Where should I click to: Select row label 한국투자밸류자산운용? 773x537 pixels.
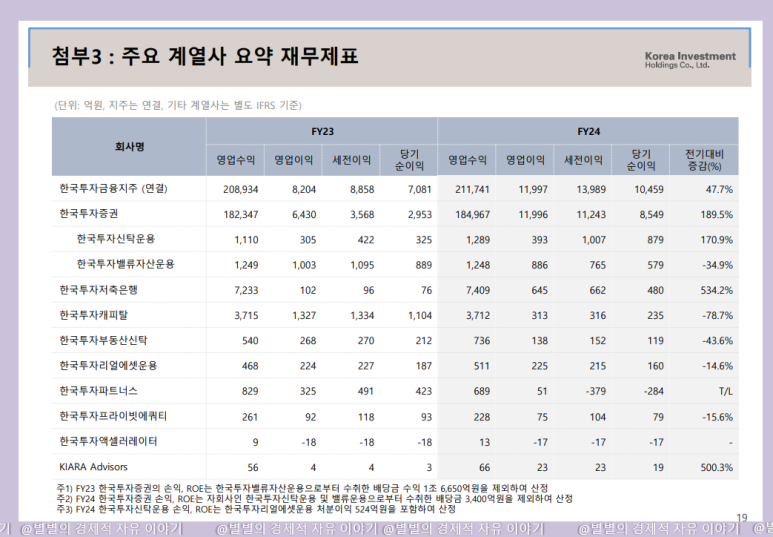click(126, 264)
